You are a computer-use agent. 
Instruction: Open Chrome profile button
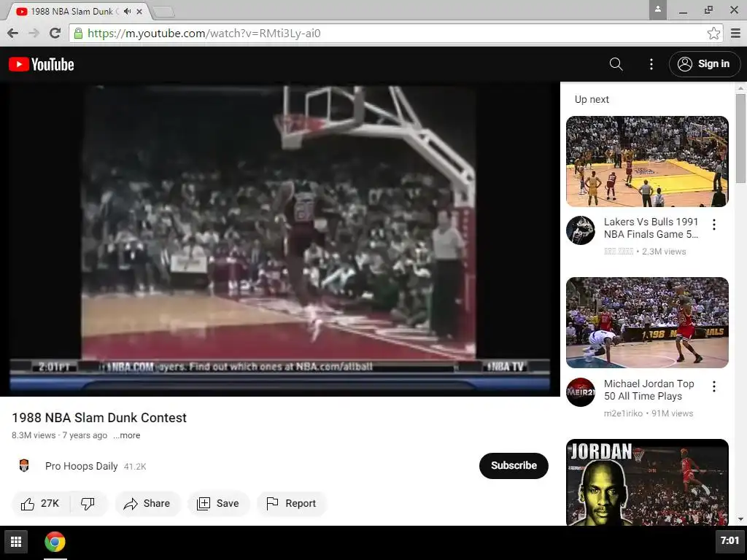pos(657,9)
